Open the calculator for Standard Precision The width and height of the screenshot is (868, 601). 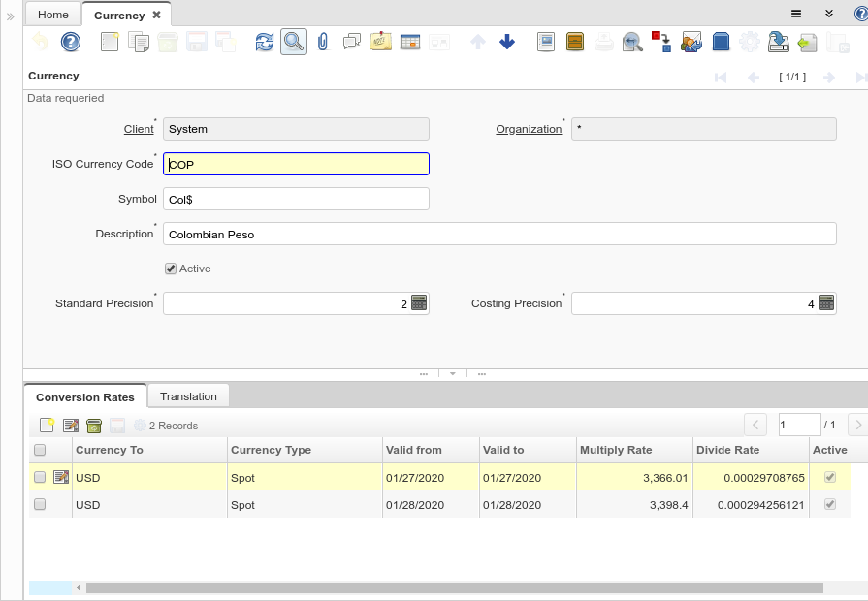419,303
